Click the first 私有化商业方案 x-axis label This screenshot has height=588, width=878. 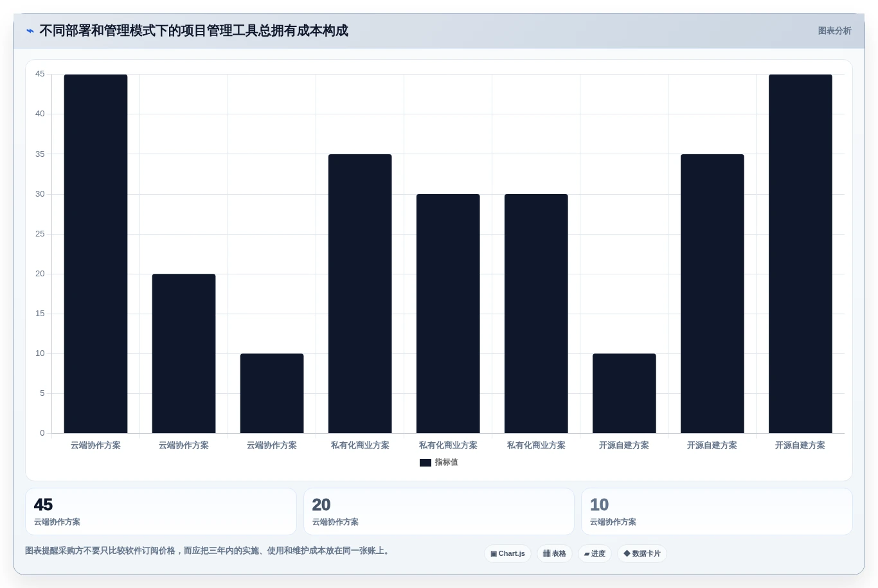(x=360, y=445)
